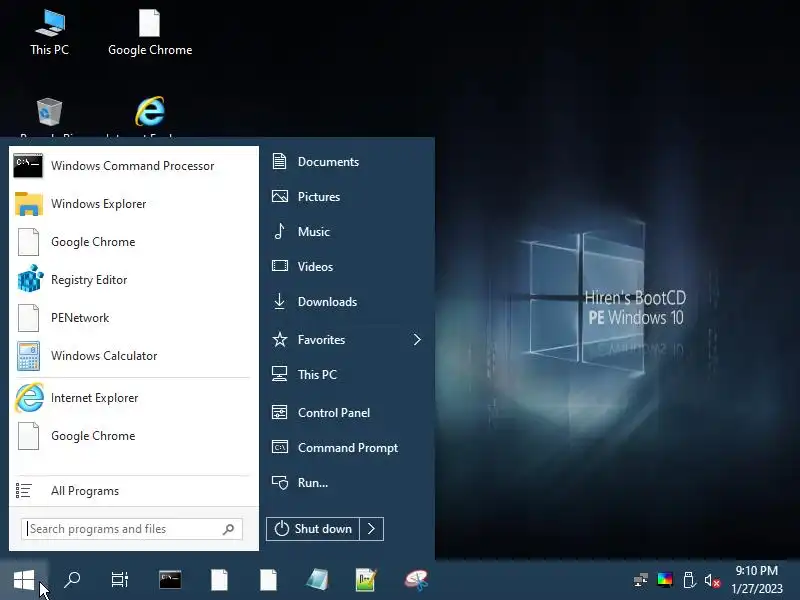Click the magnifier icon in search box
The image size is (800, 600).
(x=229, y=529)
